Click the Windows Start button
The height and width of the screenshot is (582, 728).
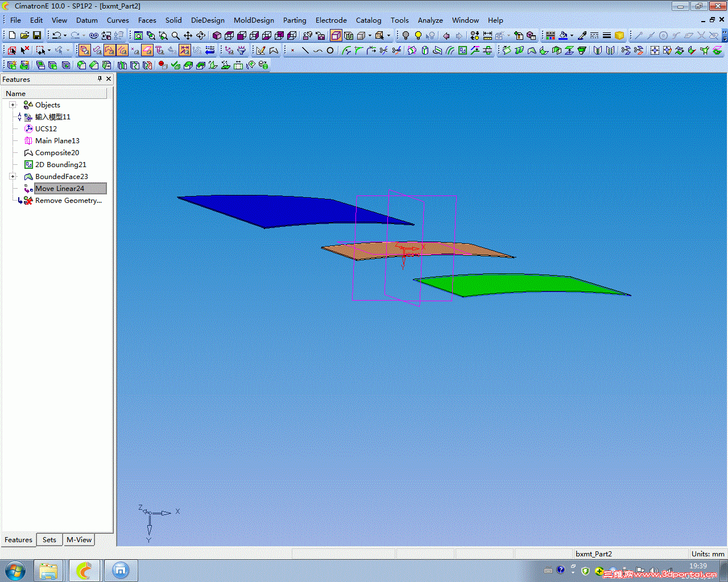tap(15, 570)
